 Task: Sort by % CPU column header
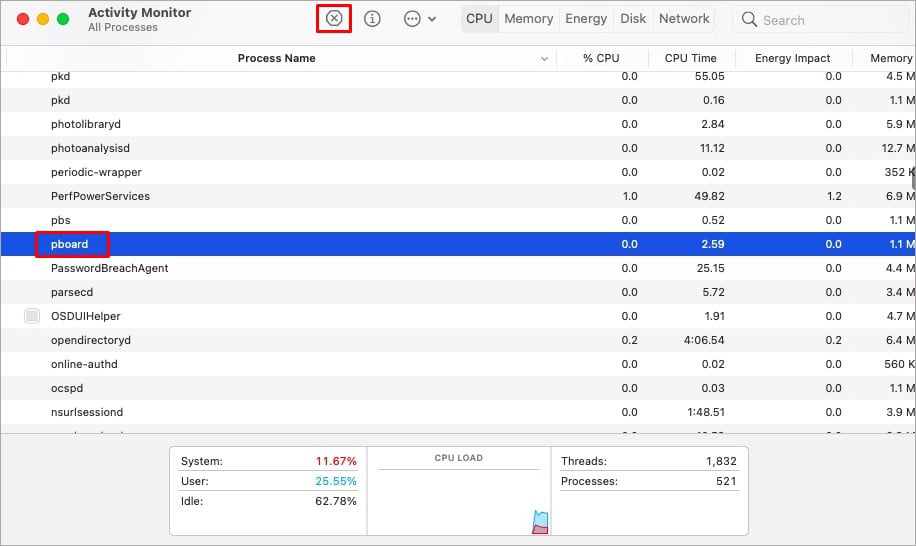(x=601, y=58)
